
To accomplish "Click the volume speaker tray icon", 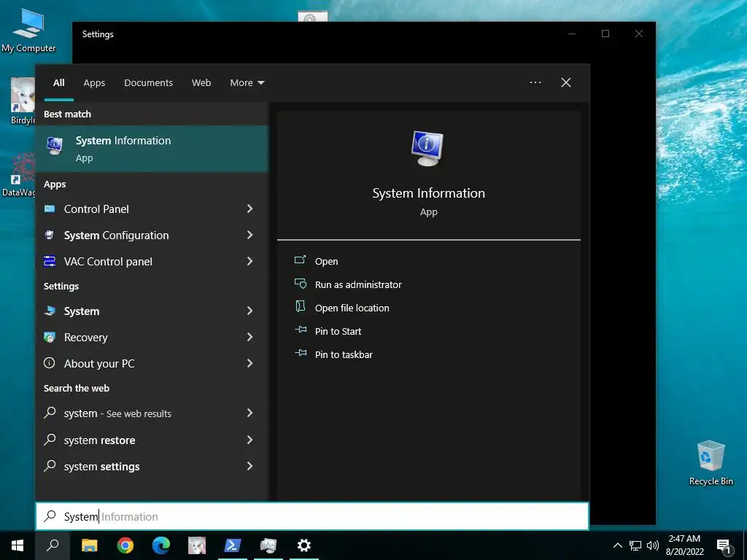I will (x=653, y=545).
